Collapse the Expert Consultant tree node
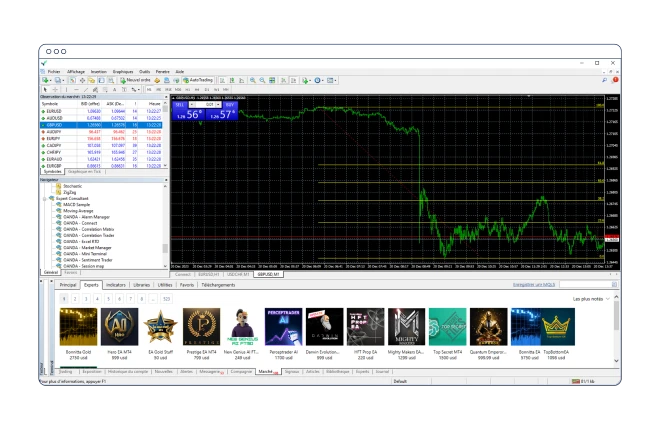The image size is (672, 448). pos(45,199)
